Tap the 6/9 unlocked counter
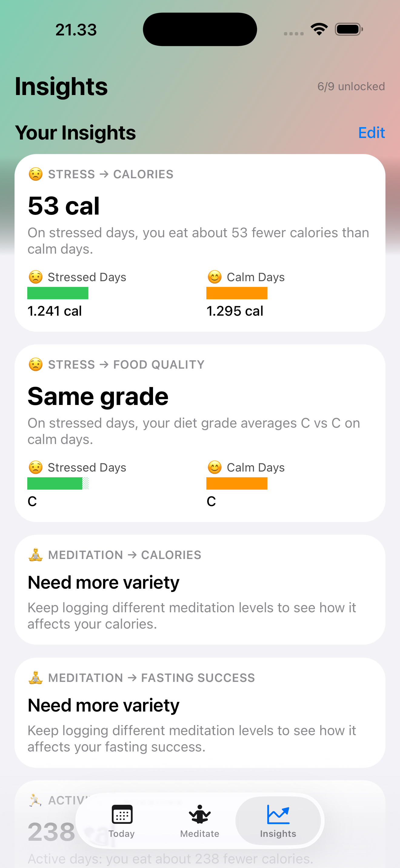Screen dimensions: 400x868 click(351, 86)
